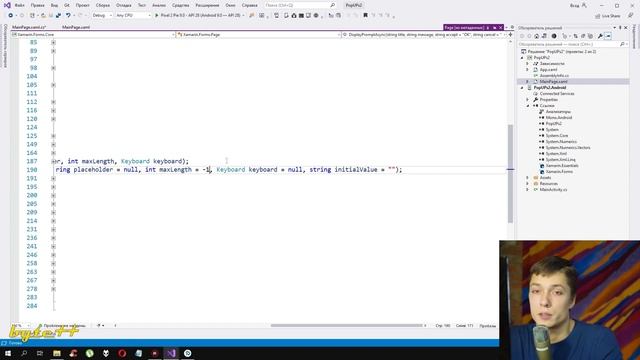Open the Visual Studio taskbar icon
Image resolution: width=640 pixels, height=360 pixels.
[x=171, y=353]
